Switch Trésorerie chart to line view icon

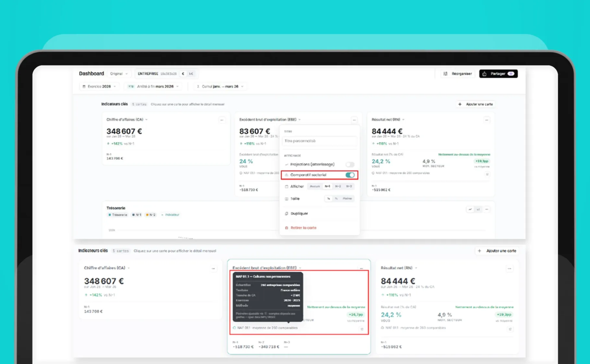(x=470, y=209)
